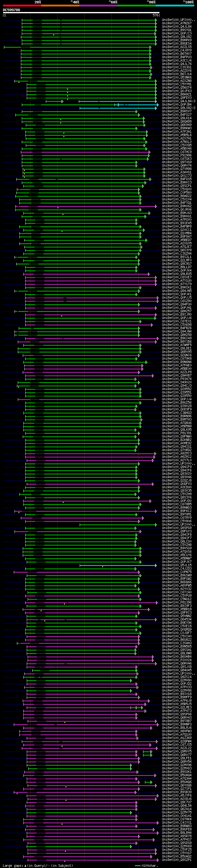Click the cyan ~100% identity legend segment

pos(175,6)
